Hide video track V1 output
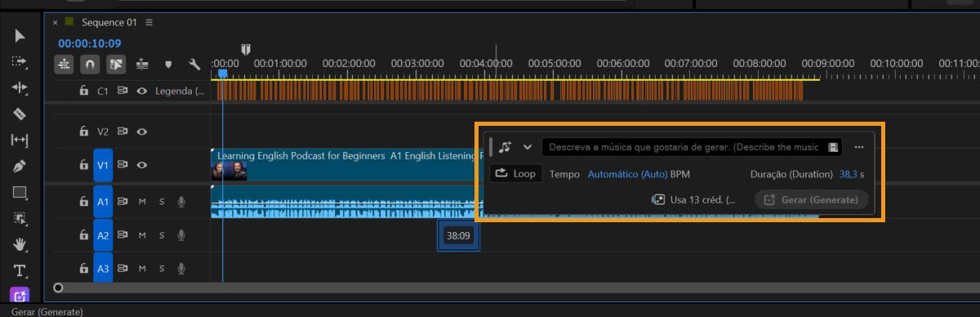The image size is (980, 317). pyautogui.click(x=142, y=165)
